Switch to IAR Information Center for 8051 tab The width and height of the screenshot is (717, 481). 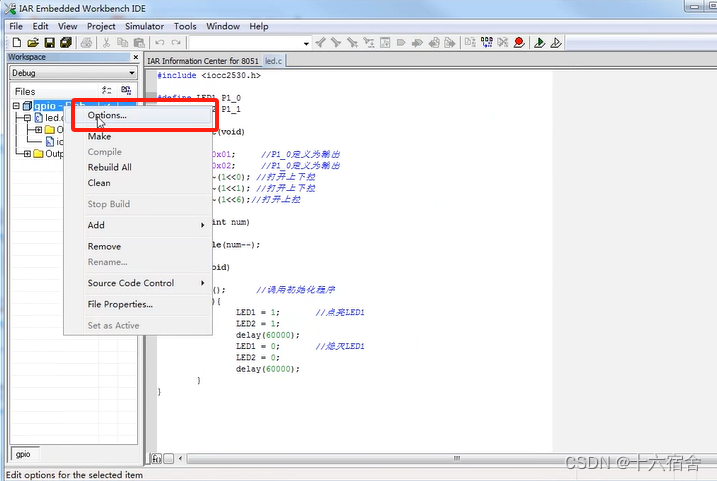click(x=203, y=61)
